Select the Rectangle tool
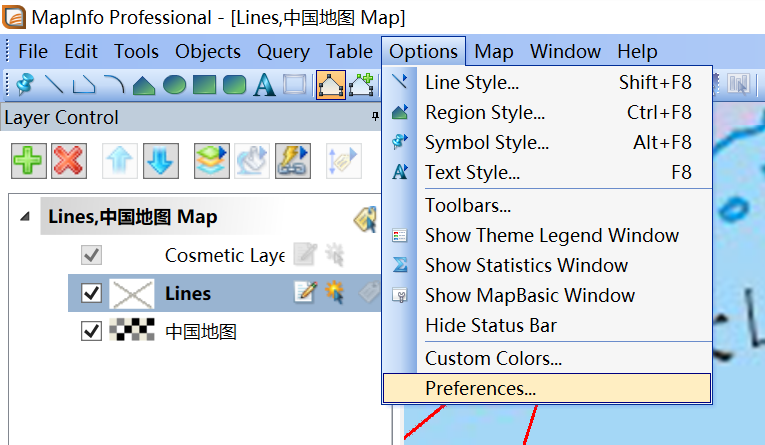Viewport: 765px width, 445px height. [x=204, y=84]
